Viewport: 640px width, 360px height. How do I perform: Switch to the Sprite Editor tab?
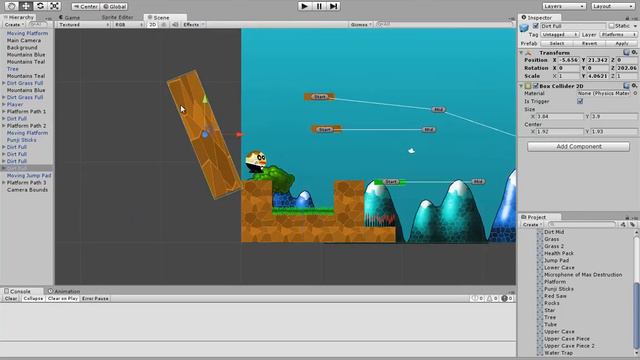(x=117, y=18)
